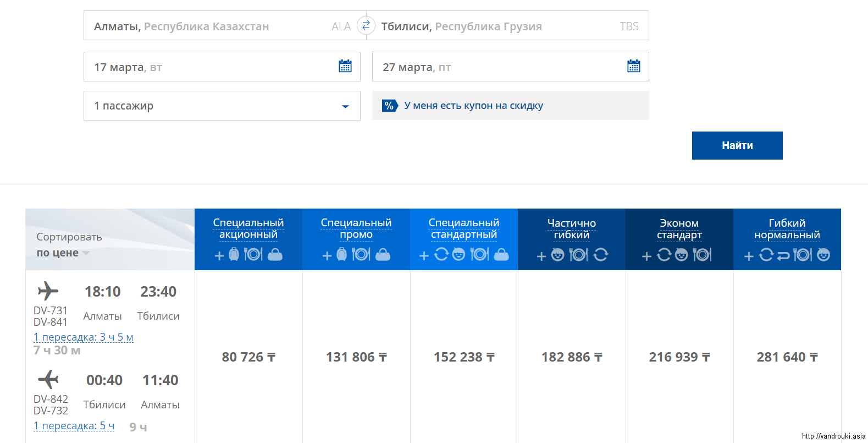Click exchange arrows icon under Эконом стандарт
Viewport: 868px width, 443px height.
tap(664, 254)
